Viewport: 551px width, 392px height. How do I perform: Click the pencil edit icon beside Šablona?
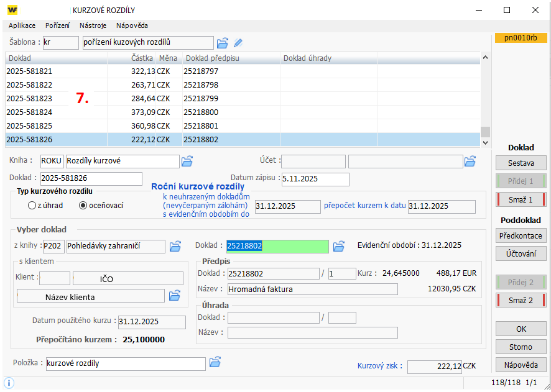tap(238, 43)
